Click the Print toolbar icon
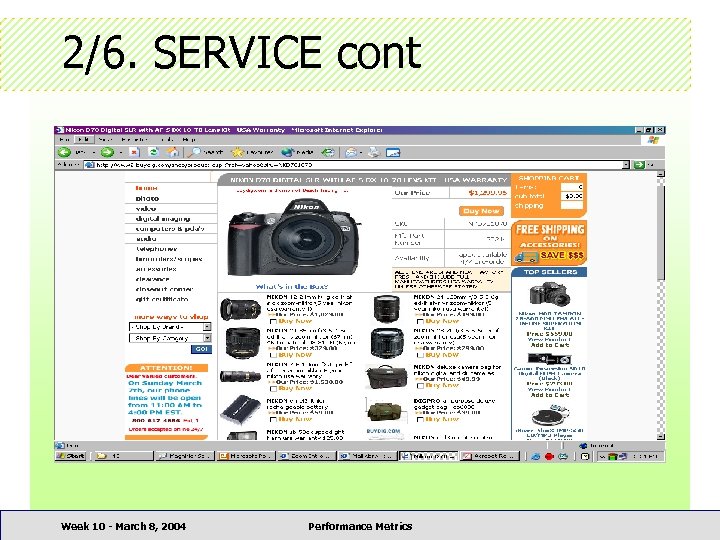The width and height of the screenshot is (720, 540). coord(374,152)
